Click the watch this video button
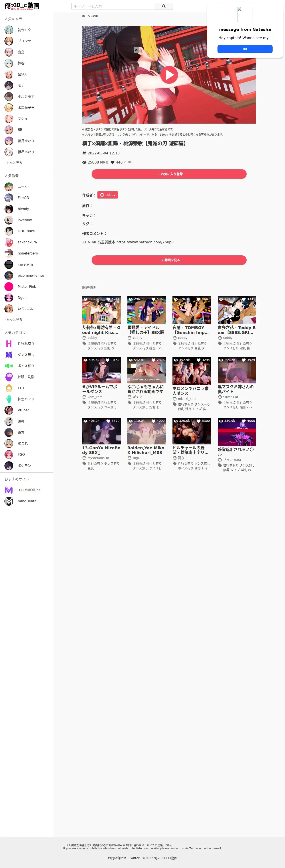285x868 pixels. click(169, 260)
